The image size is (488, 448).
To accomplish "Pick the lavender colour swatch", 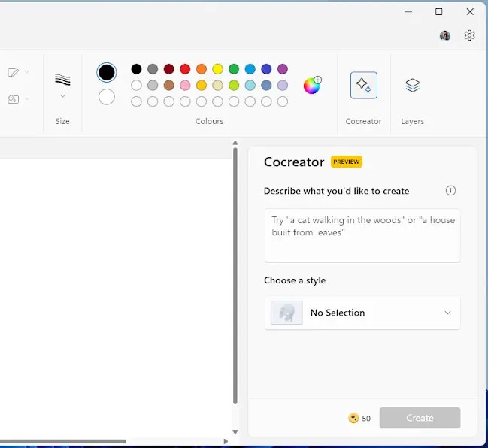I will 283,85.
